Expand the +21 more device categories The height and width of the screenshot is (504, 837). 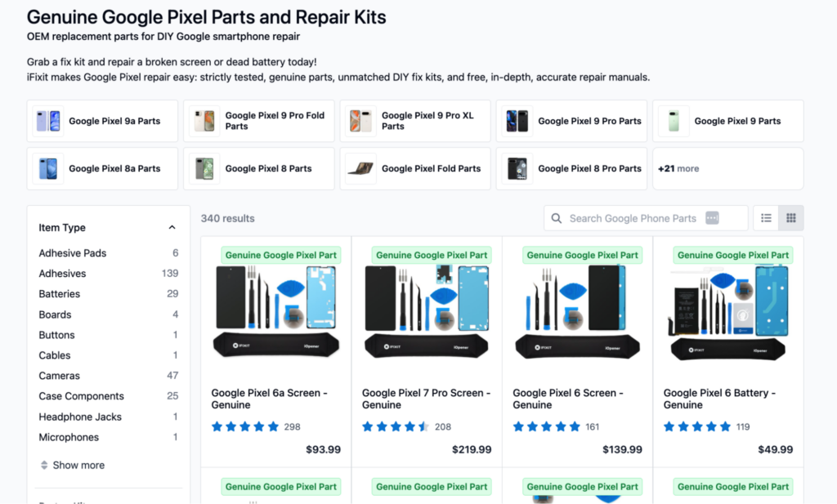[x=678, y=168]
